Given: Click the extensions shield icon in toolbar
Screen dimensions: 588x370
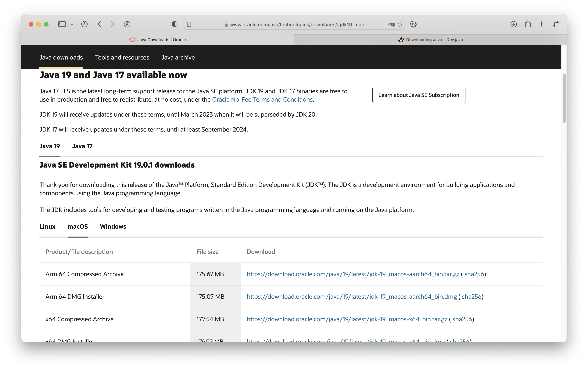Looking at the screenshot, I should point(174,24).
